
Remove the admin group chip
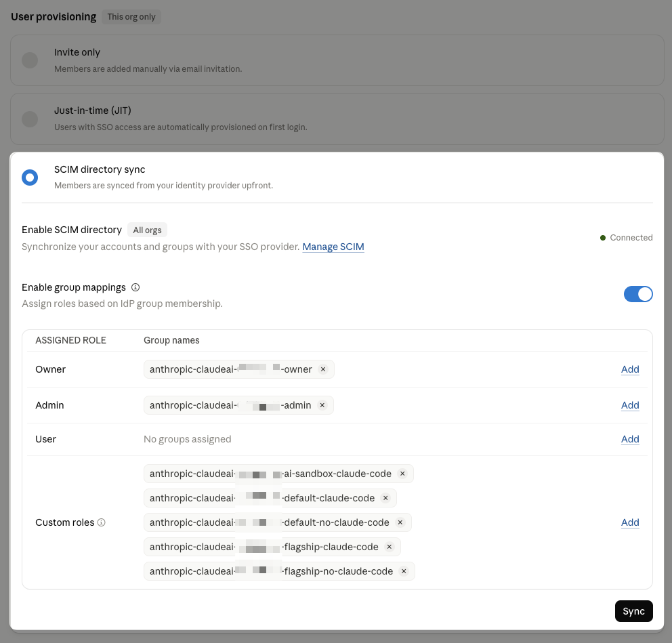322,405
